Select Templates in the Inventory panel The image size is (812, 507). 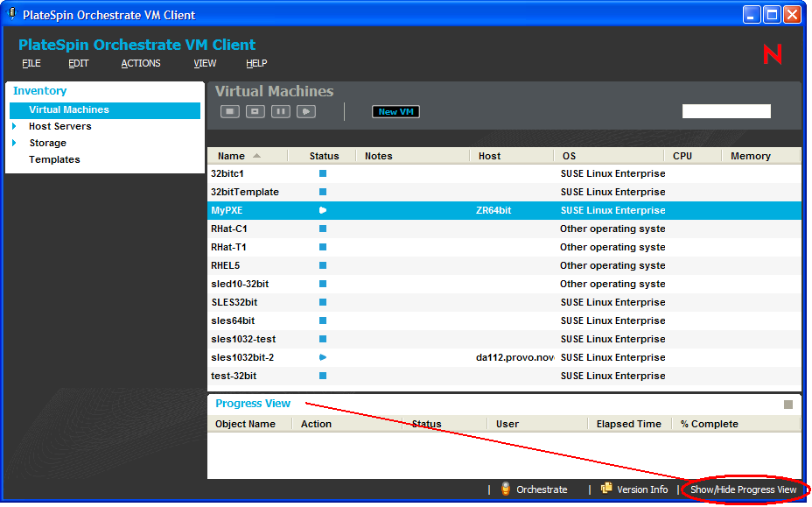(x=54, y=159)
